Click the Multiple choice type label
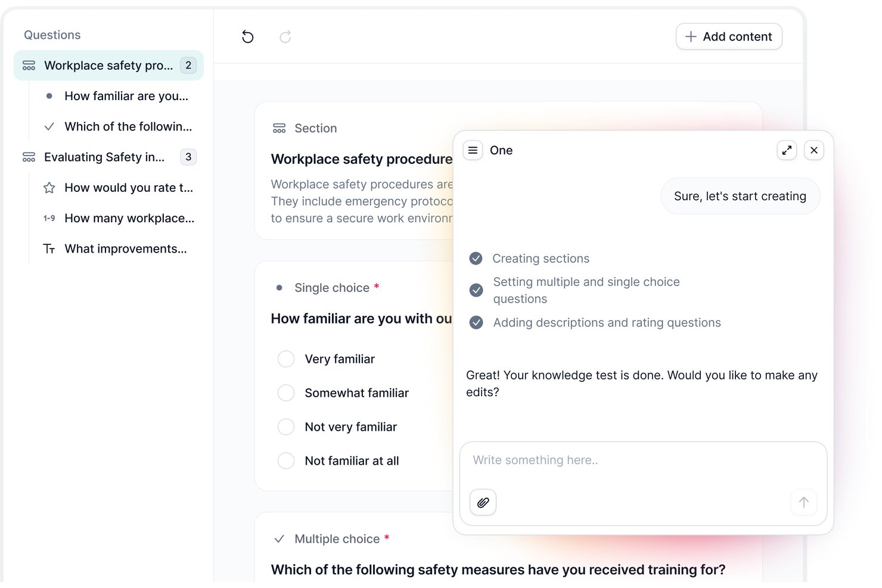Image resolution: width=882 pixels, height=588 pixels. [x=337, y=539]
